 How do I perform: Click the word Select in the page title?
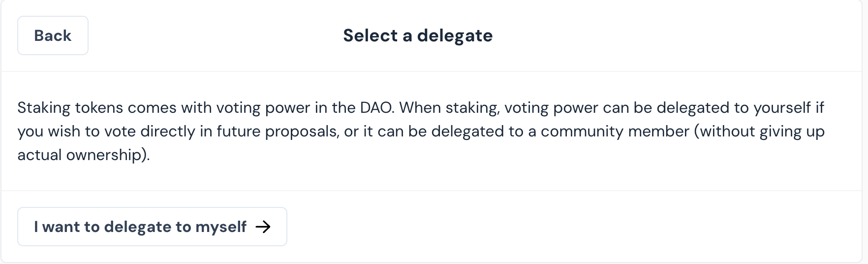370,35
